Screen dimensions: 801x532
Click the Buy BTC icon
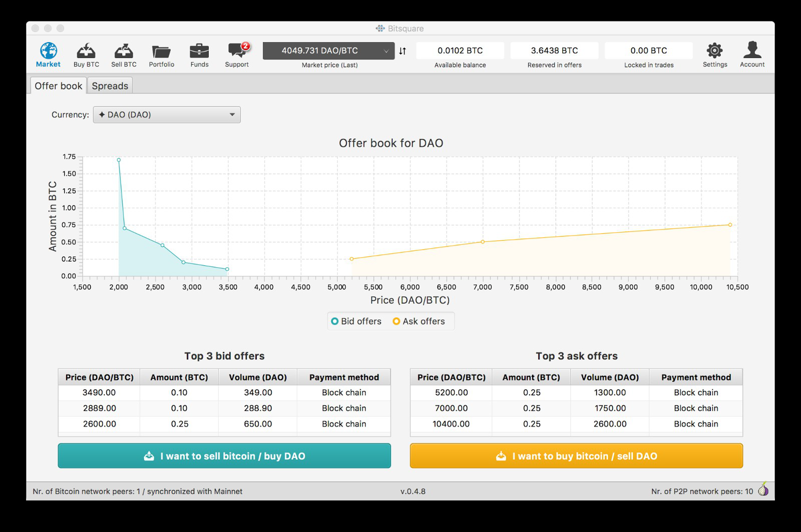[86, 51]
